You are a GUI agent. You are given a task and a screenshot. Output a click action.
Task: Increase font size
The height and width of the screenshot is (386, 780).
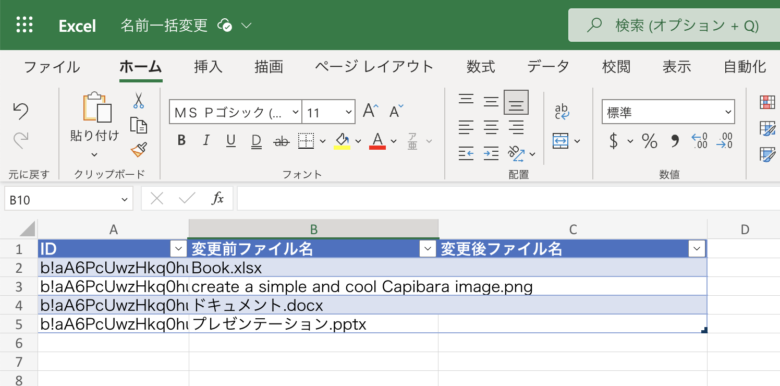tap(370, 111)
